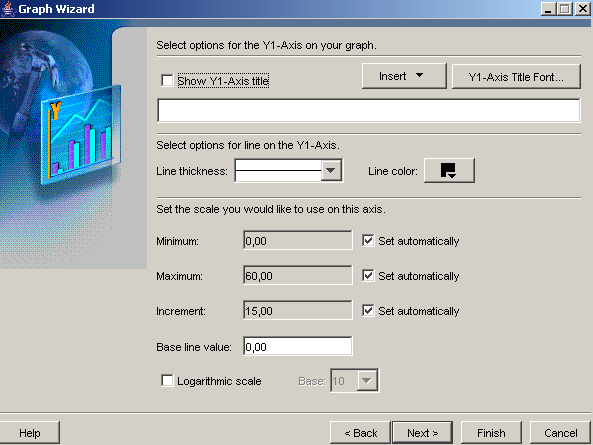Open Help for the wizard
This screenshot has width=593, height=445.
click(29, 433)
